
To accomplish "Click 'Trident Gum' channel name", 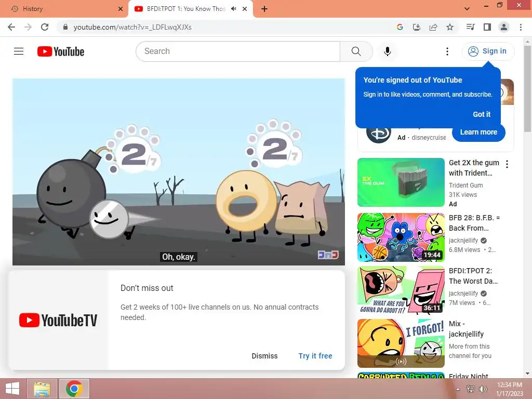I will [x=465, y=185].
